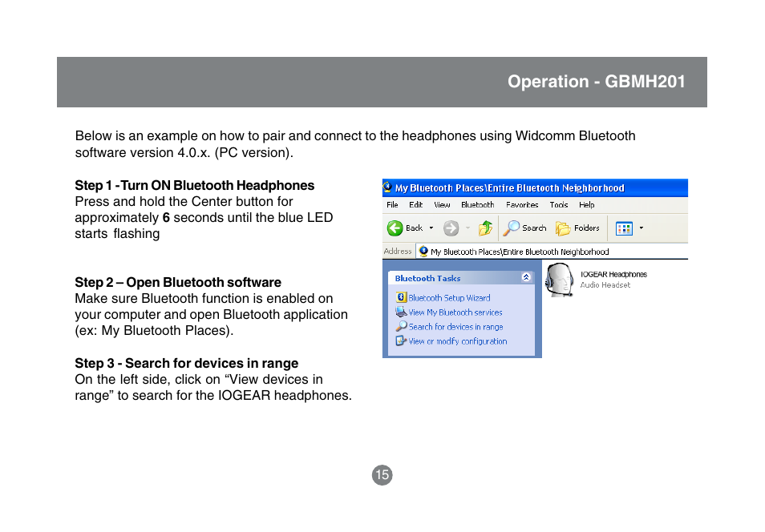The height and width of the screenshot is (532, 765).
Task: Click the Audio Headset description text
Action: [x=605, y=284]
